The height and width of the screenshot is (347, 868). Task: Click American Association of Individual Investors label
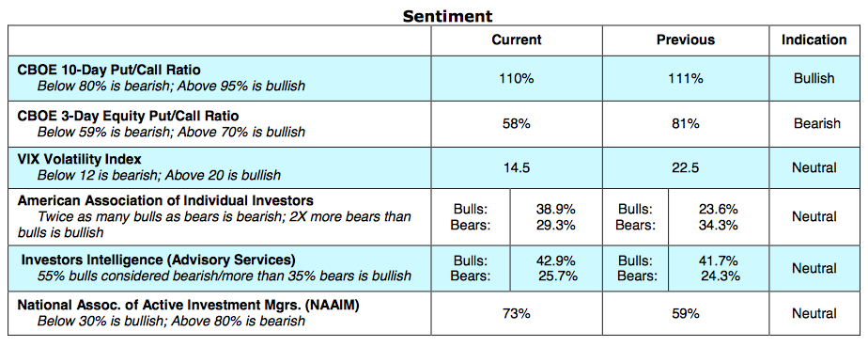click(x=165, y=200)
